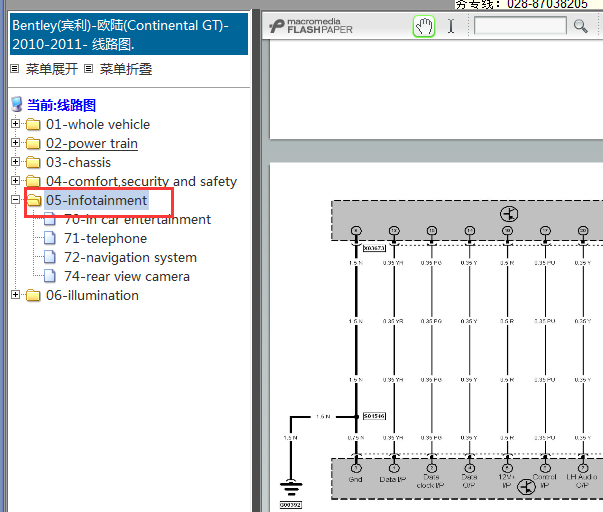Click the icon beside 菜单折叠

(x=88, y=69)
